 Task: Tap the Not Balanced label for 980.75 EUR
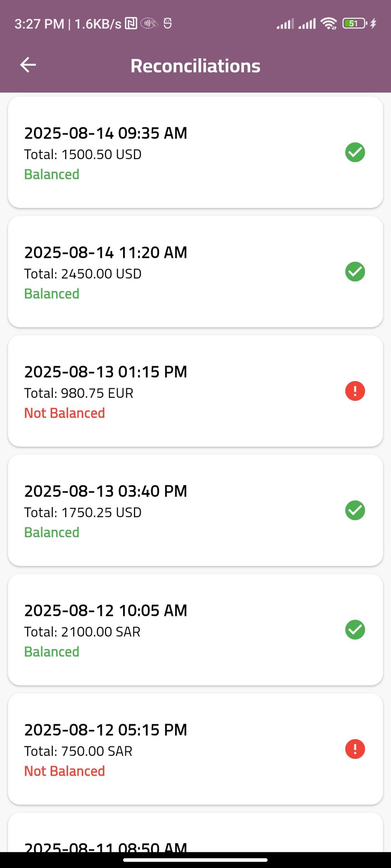tap(64, 413)
